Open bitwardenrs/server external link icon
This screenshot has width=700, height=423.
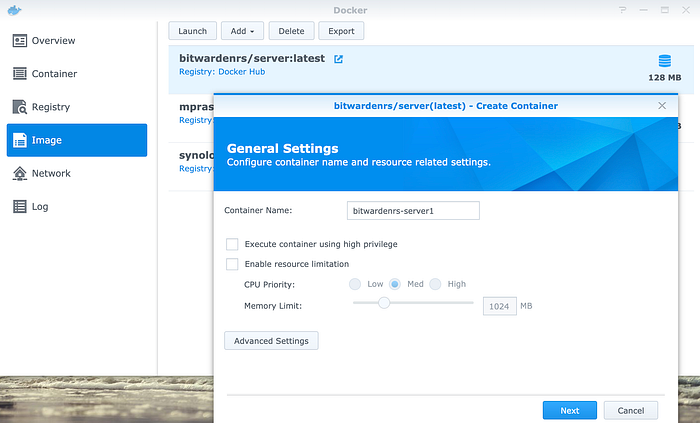(x=338, y=59)
